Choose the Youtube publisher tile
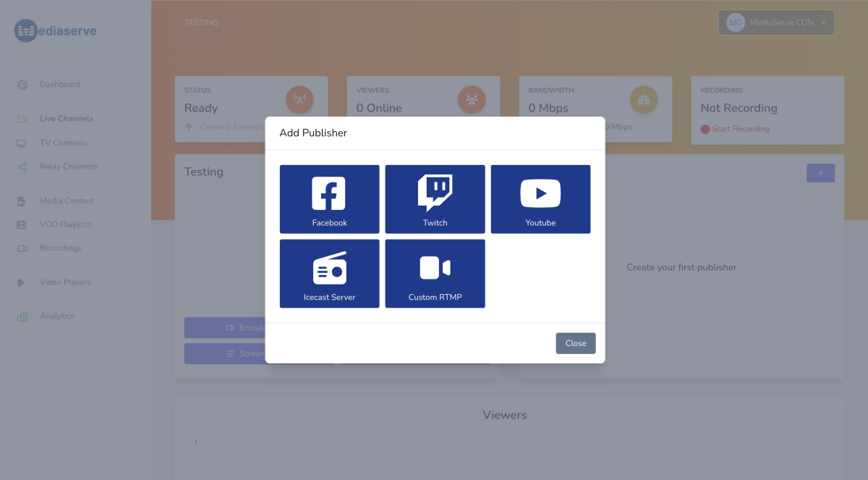Image resolution: width=868 pixels, height=480 pixels. tap(540, 199)
